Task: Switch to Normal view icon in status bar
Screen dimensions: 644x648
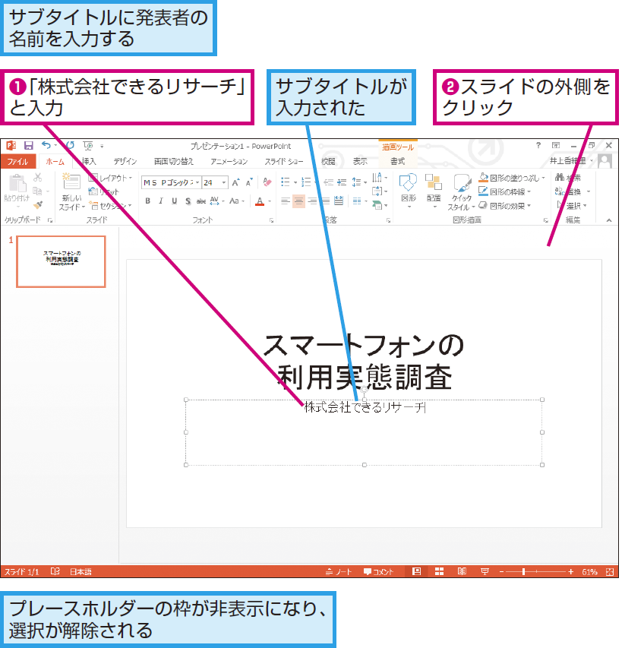Action: [x=417, y=571]
